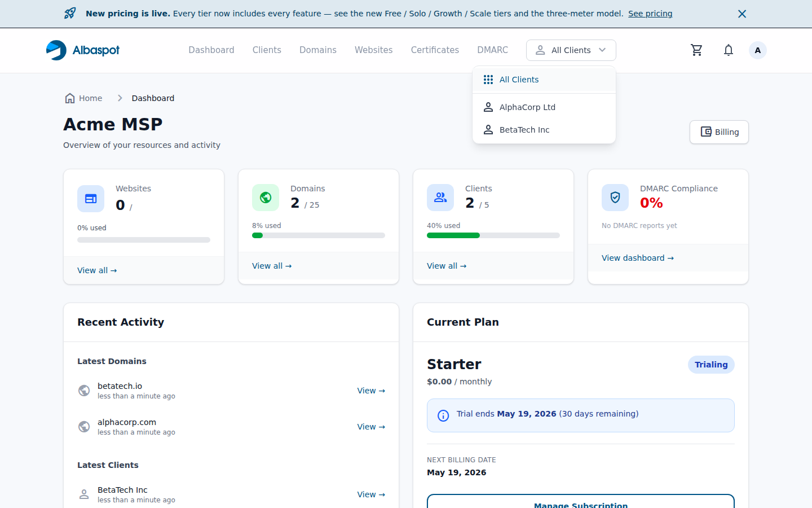Open the notifications bell
812x508 pixels.
pos(729,50)
